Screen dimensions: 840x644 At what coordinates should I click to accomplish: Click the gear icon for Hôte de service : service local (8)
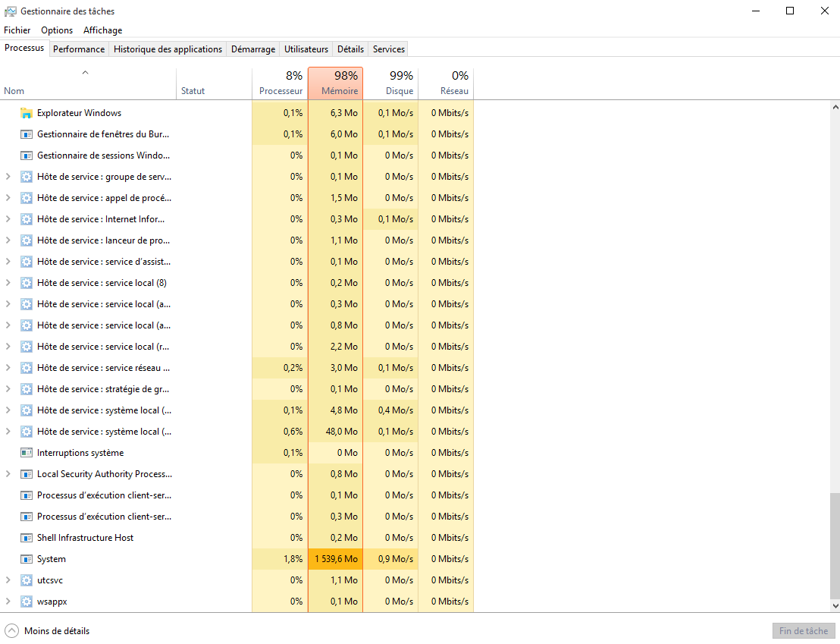(x=27, y=283)
